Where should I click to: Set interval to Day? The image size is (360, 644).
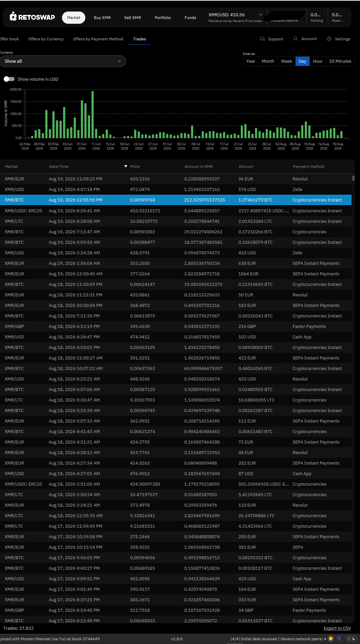(x=302, y=61)
